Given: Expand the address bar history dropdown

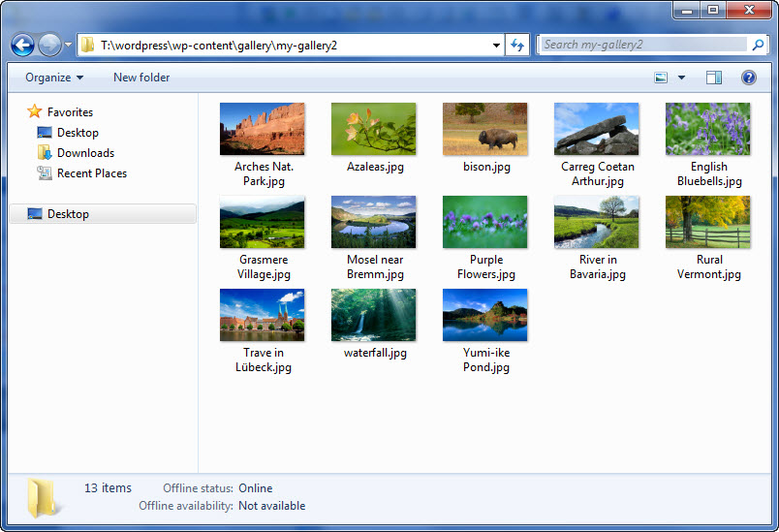Looking at the screenshot, I should 496,45.
